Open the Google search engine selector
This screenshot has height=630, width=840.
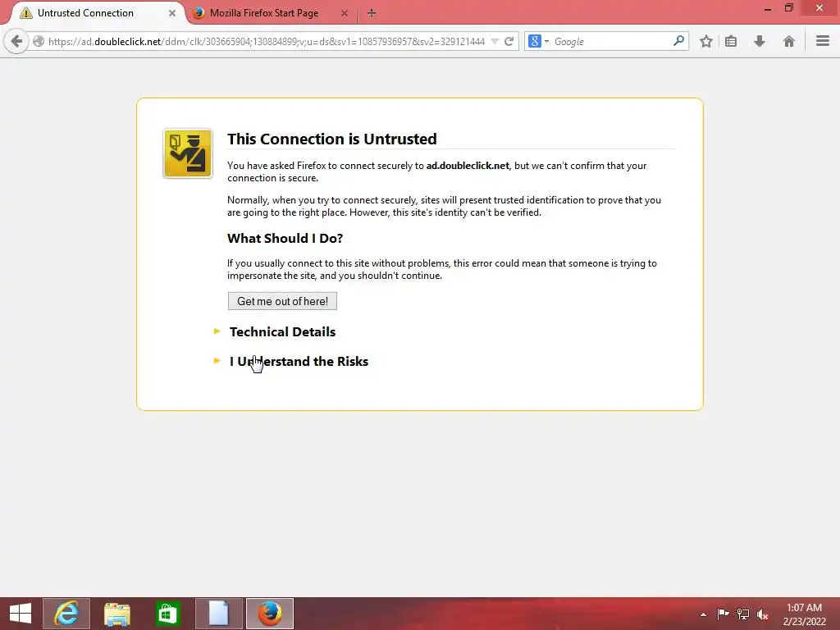(538, 41)
